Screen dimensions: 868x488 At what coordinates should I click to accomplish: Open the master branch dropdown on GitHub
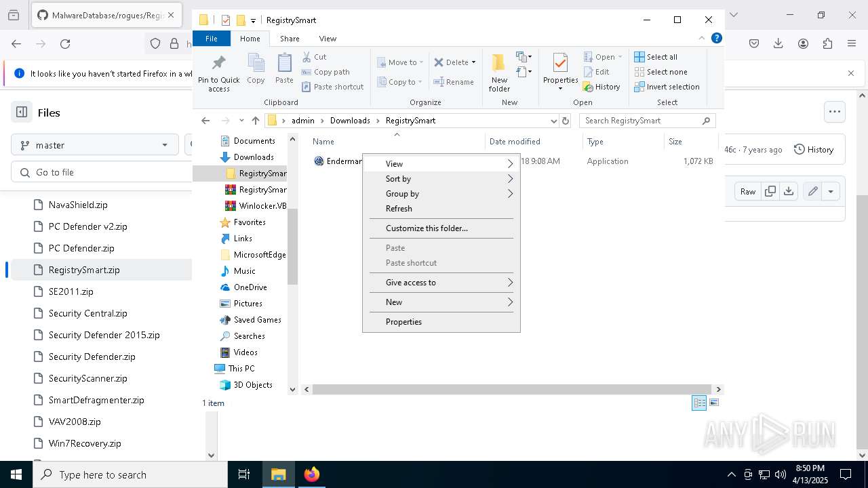tap(95, 145)
